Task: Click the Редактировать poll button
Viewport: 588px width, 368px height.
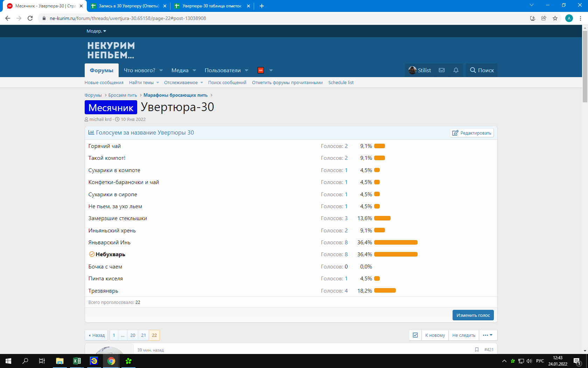Action: tap(472, 133)
